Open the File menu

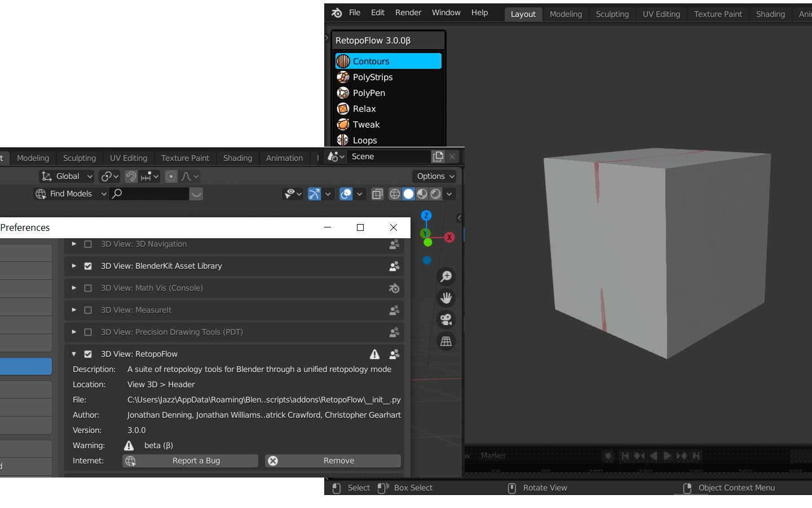point(355,12)
